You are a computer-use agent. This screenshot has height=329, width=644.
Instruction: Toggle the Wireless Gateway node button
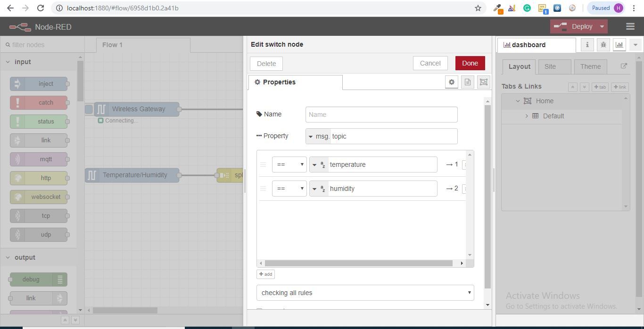point(89,109)
